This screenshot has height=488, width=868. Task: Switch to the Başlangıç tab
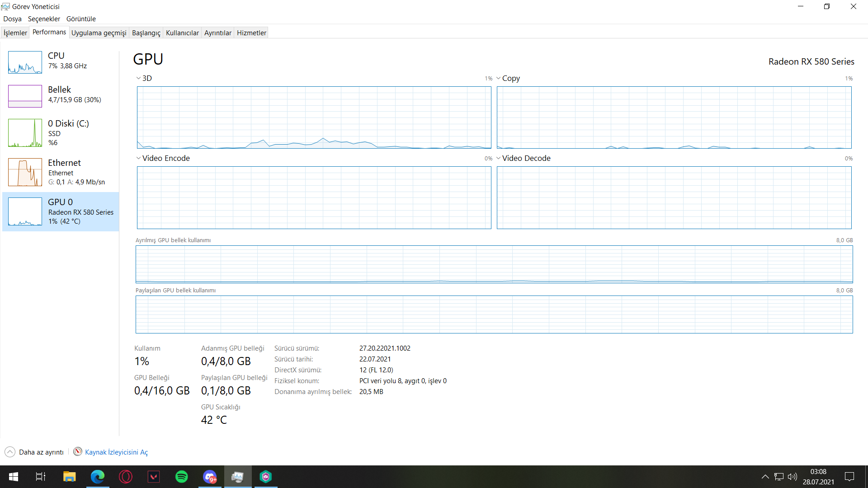tap(146, 33)
